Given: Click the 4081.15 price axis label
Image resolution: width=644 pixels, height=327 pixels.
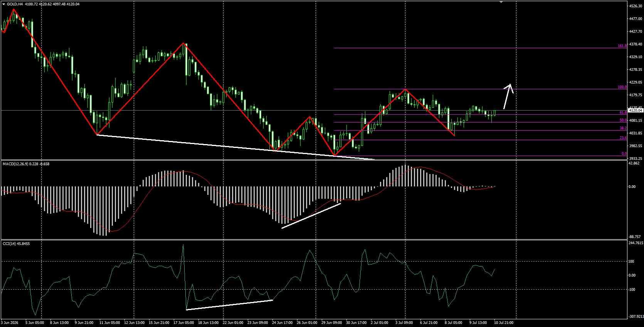Looking at the screenshot, I should point(635,121).
